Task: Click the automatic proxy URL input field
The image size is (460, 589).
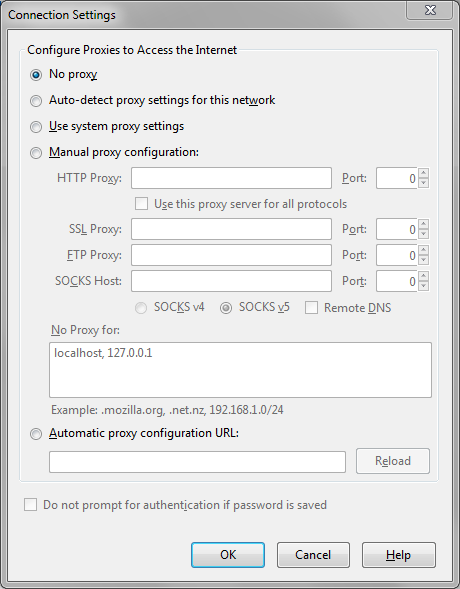Action: pyautogui.click(x=197, y=462)
